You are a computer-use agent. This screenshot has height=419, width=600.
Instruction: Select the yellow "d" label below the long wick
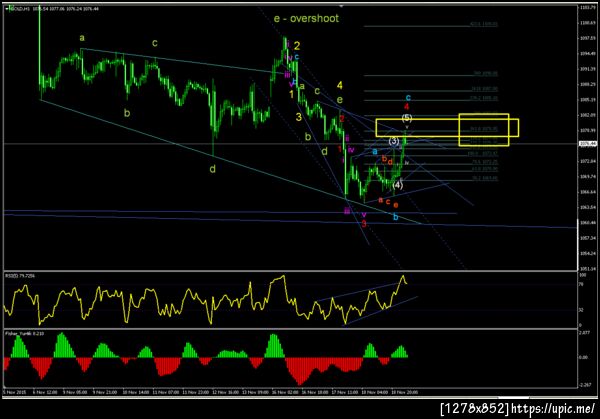click(x=213, y=168)
